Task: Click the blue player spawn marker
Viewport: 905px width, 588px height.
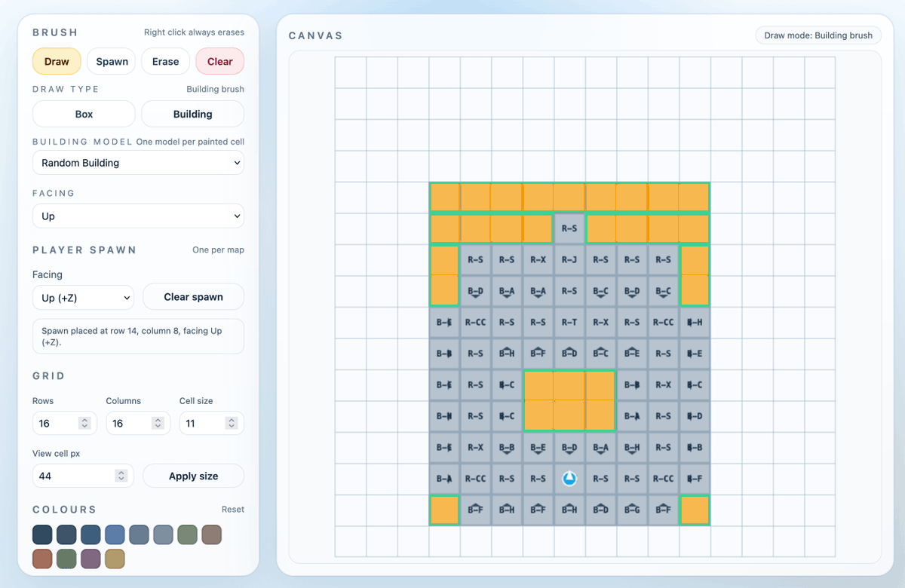Action: click(570, 479)
